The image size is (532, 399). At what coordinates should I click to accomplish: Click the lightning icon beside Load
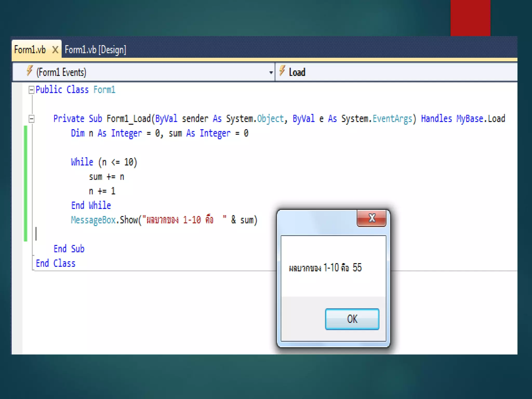[x=282, y=71]
